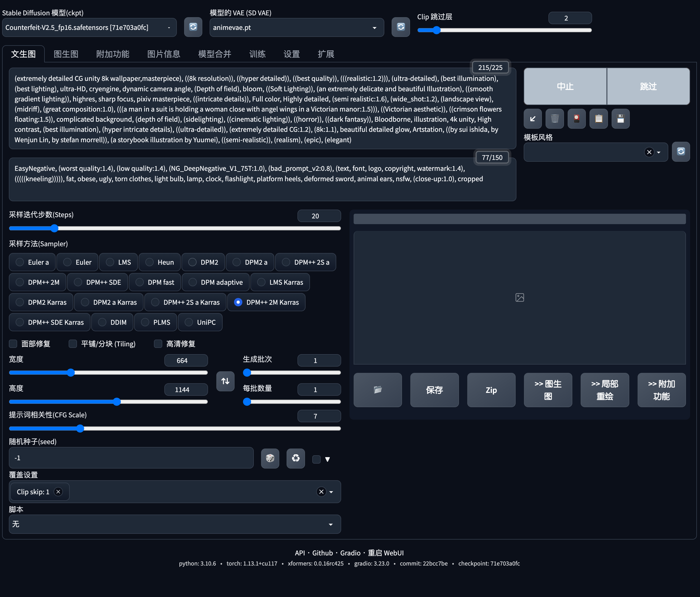Adjust the sampling Steps slider
The width and height of the screenshot is (700, 597).
pos(175,228)
